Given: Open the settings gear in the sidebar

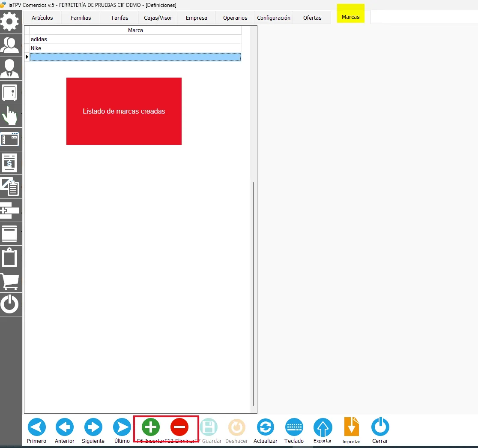Looking at the screenshot, I should 10,21.
